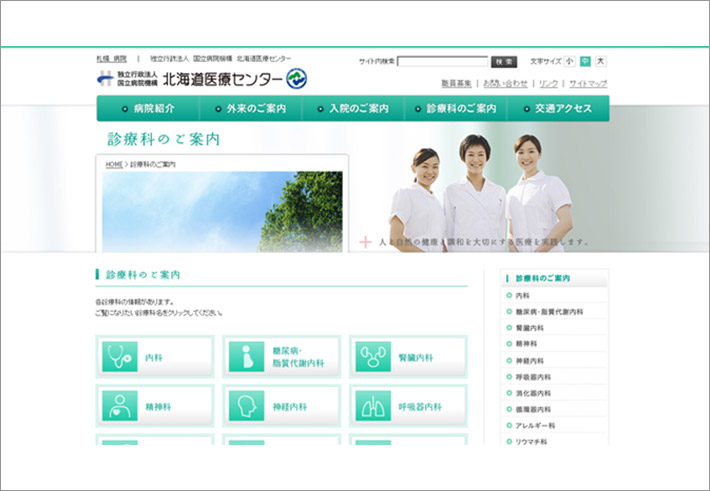Image resolution: width=710 pixels, height=491 pixels.
Task: Set font size to small (小)
Action: [x=569, y=61]
